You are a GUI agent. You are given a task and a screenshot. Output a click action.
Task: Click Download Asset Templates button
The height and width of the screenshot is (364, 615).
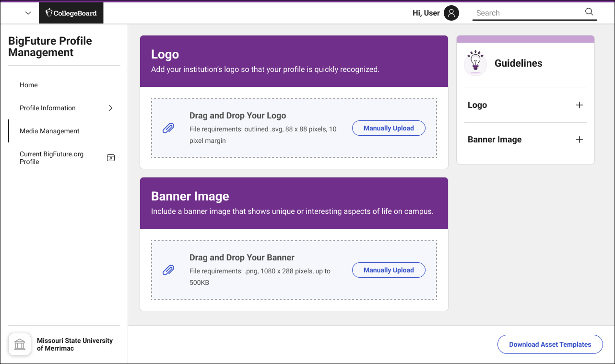tap(550, 344)
